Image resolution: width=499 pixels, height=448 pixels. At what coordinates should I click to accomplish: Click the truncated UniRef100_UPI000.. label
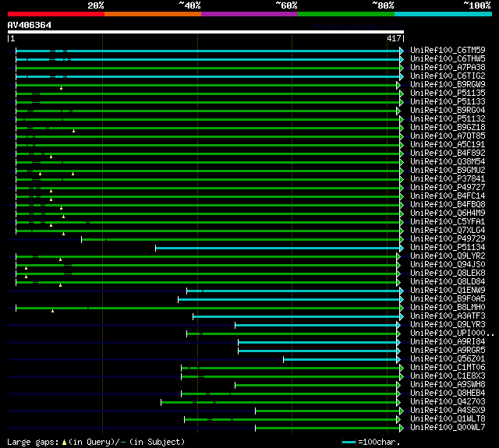click(x=452, y=333)
